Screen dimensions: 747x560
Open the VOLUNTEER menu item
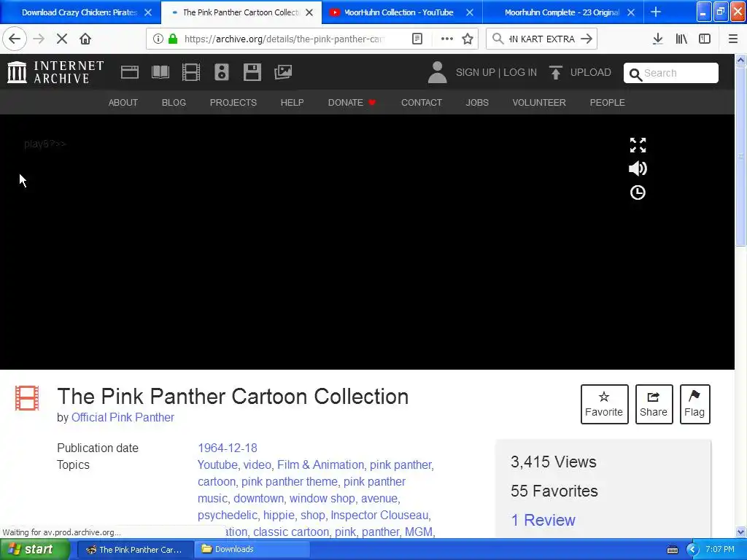539,102
